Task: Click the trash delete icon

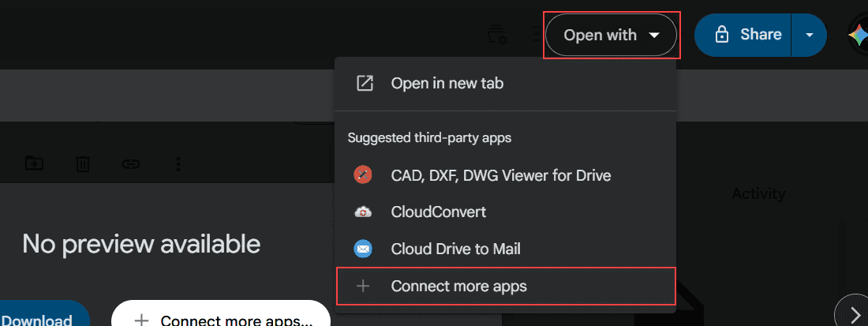Action: pos(83,164)
